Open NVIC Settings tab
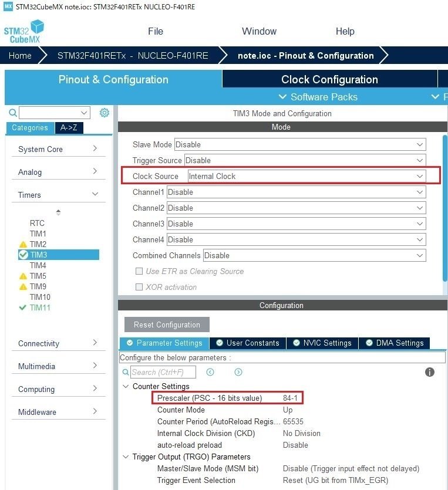 coord(322,343)
